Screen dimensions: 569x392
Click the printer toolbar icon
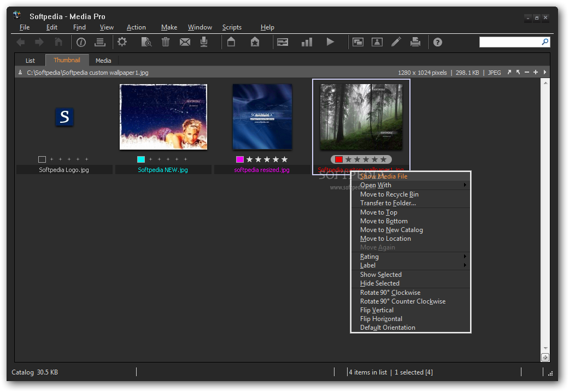[415, 42]
